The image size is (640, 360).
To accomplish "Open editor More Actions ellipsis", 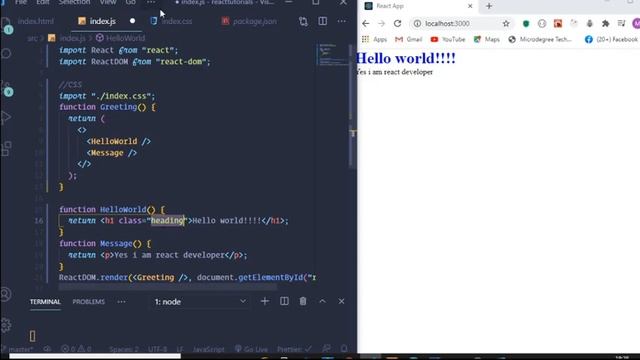I will (x=342, y=21).
